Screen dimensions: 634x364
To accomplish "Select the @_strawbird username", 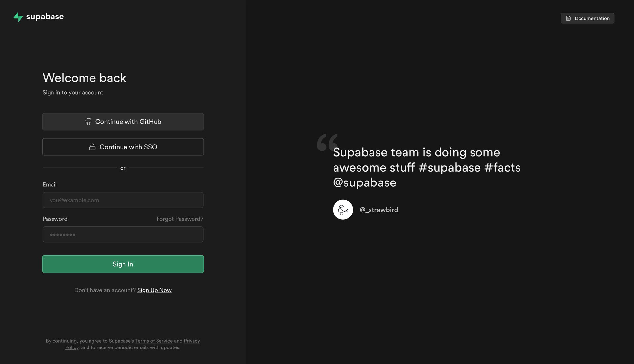I will click(379, 210).
